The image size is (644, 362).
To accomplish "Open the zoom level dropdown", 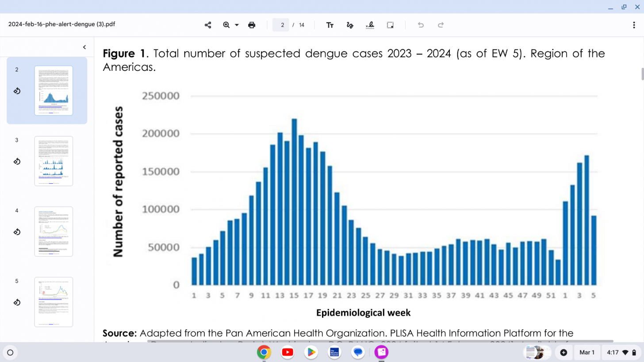I will [237, 25].
